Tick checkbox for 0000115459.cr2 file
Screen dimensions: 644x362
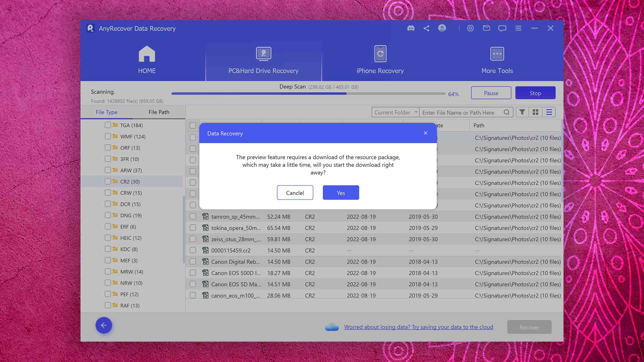point(193,250)
